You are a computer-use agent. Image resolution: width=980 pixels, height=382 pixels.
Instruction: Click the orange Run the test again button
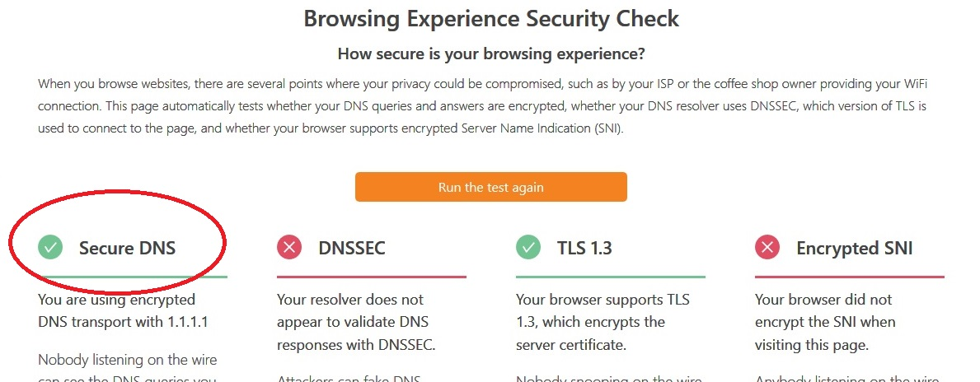tap(490, 187)
